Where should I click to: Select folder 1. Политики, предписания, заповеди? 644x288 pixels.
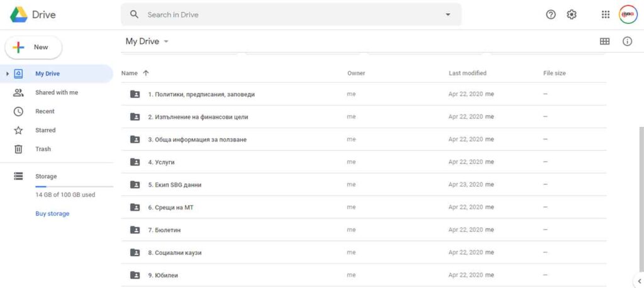coord(364,94)
